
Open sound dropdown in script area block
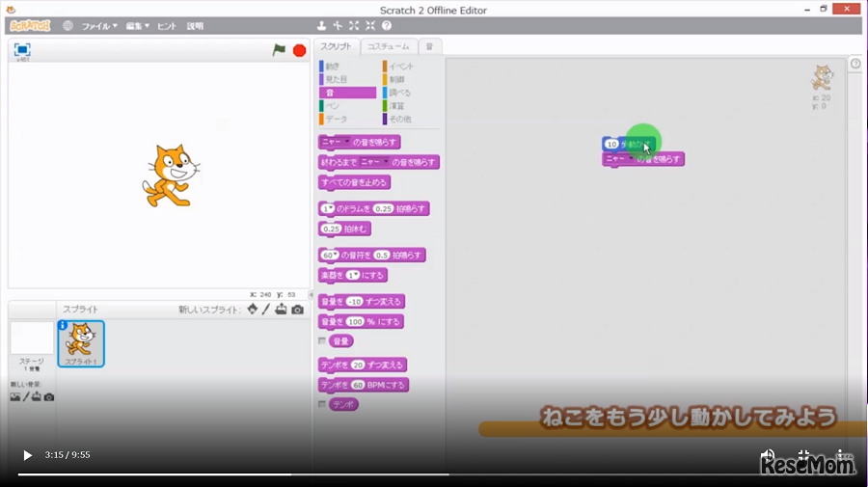(619, 159)
